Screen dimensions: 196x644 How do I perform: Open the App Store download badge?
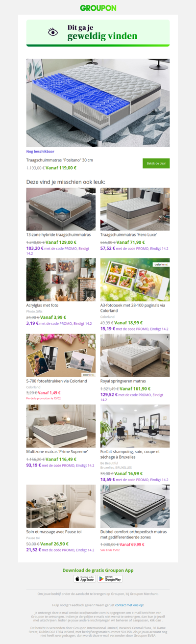85,579
